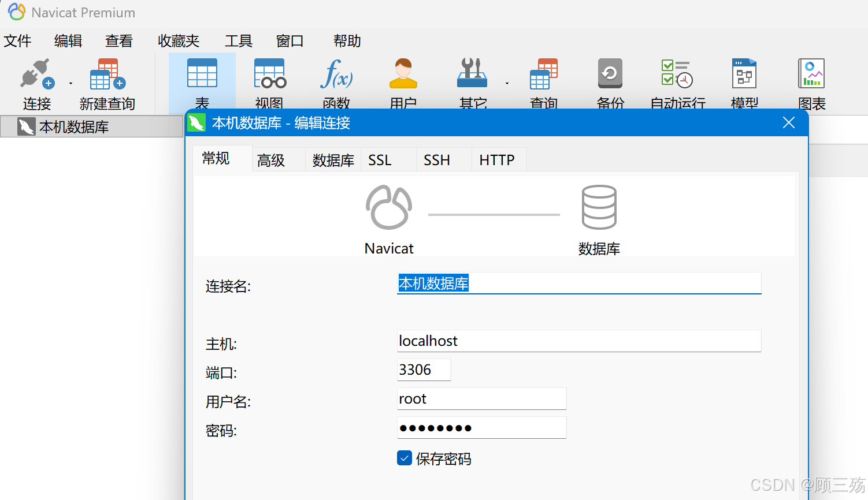Open the 编辑 menu
The image size is (868, 500).
click(x=68, y=41)
